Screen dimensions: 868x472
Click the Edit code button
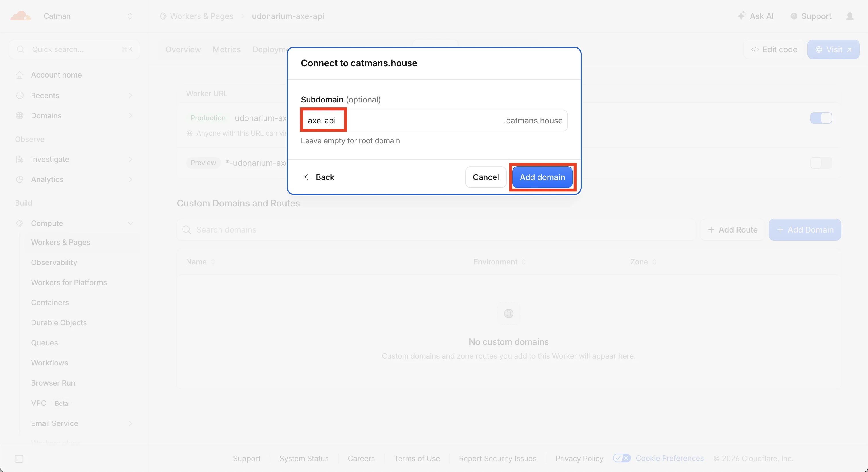tap(774, 49)
